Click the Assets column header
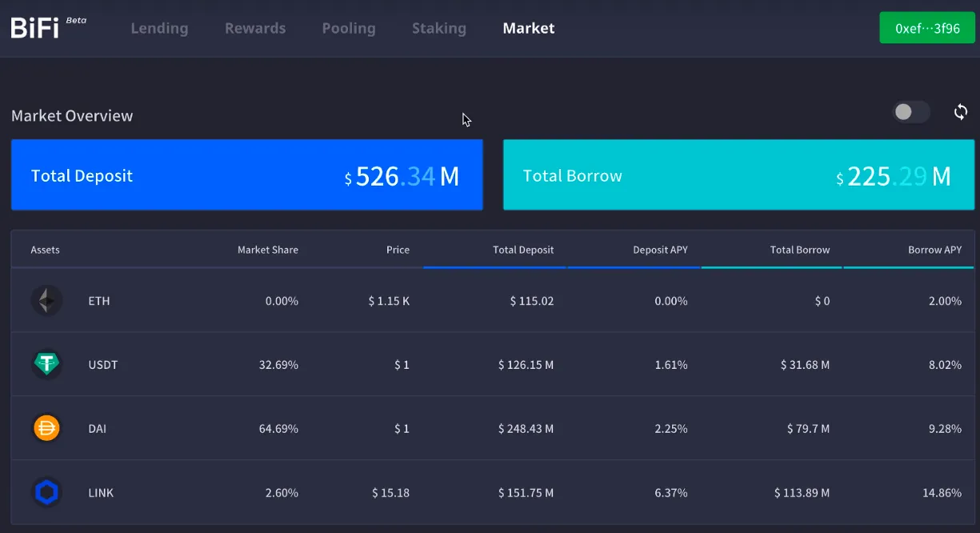980x533 pixels. click(x=46, y=250)
